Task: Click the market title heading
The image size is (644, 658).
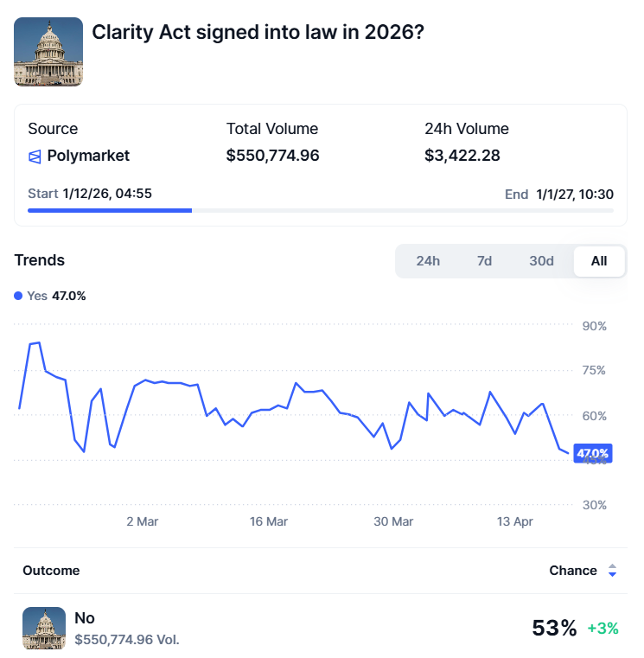Action: point(258,32)
